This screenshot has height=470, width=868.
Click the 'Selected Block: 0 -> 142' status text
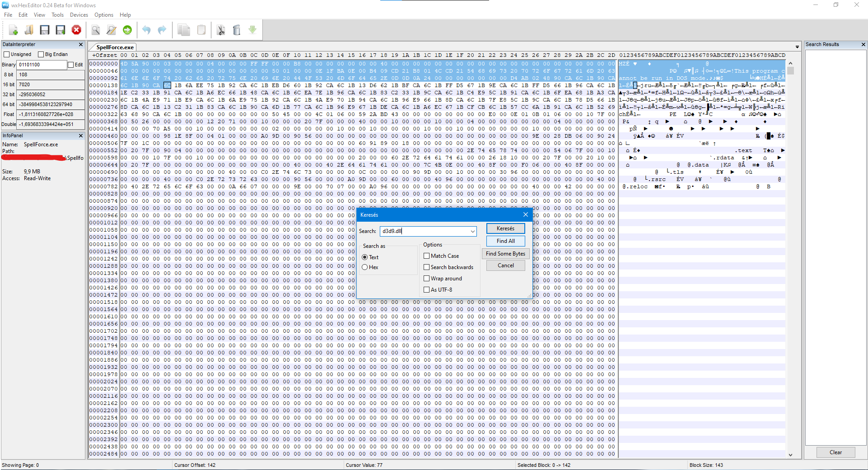544,465
